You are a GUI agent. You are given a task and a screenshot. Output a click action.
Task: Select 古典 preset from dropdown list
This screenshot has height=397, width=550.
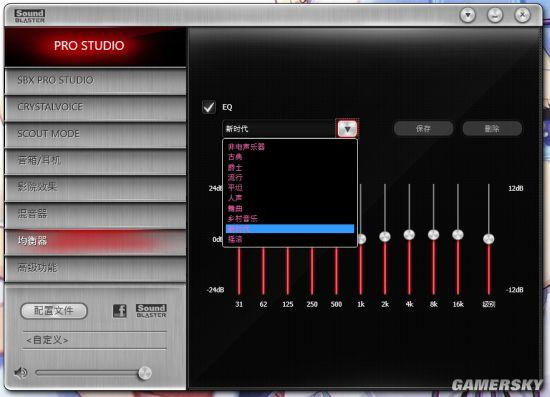pyautogui.click(x=235, y=157)
